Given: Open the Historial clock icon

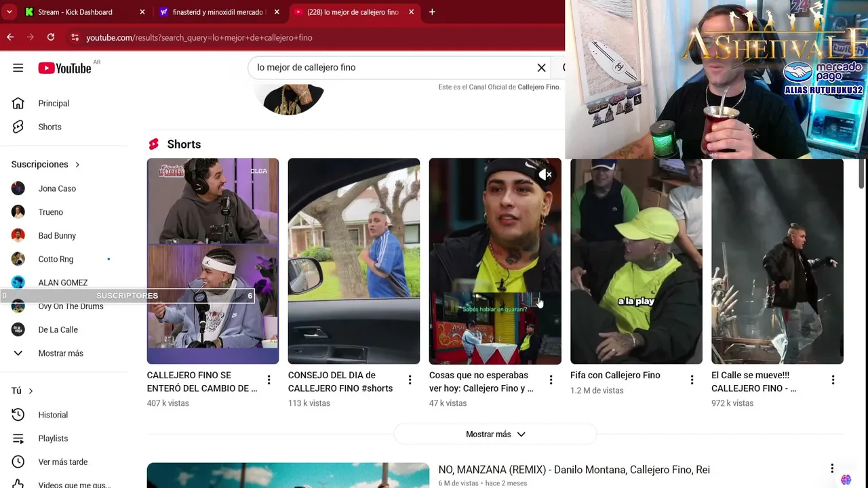Looking at the screenshot, I should pos(18,415).
